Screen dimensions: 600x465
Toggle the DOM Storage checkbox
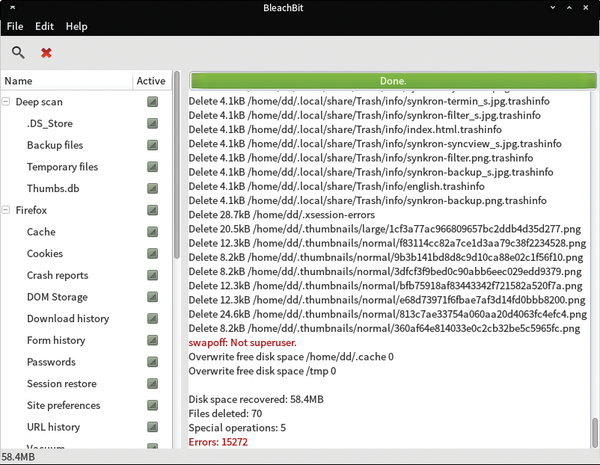click(153, 297)
